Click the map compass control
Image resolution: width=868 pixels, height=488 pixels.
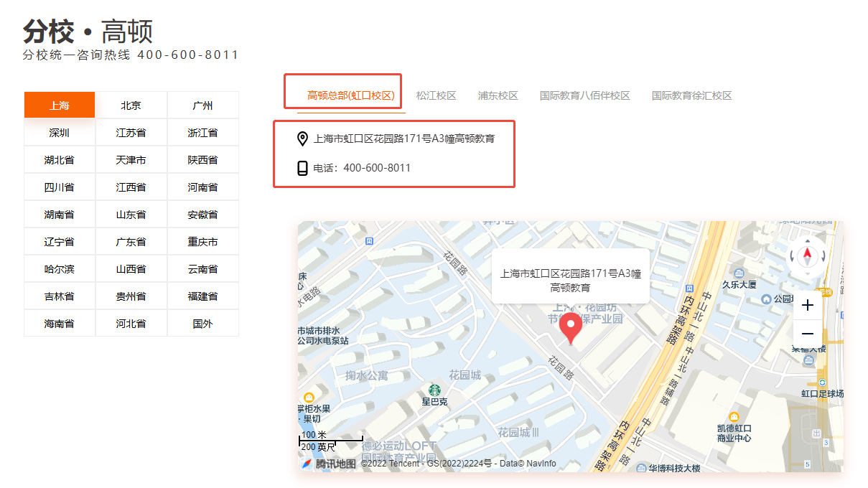click(x=807, y=254)
